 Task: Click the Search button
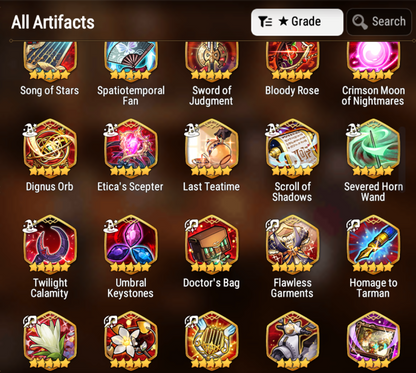click(379, 22)
